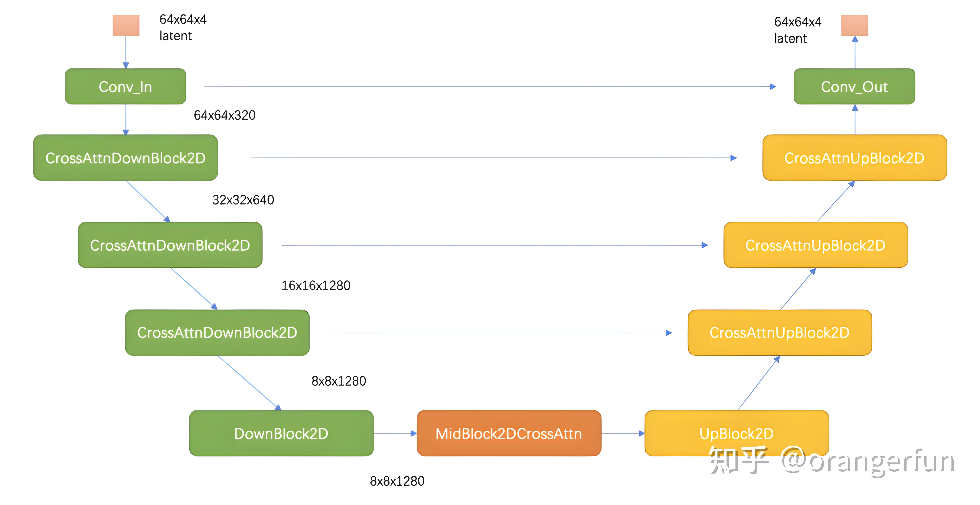
Task: Click the CrossAttnDownBlock2D receiving 32x32x640 input
Action: pyautogui.click(x=170, y=245)
